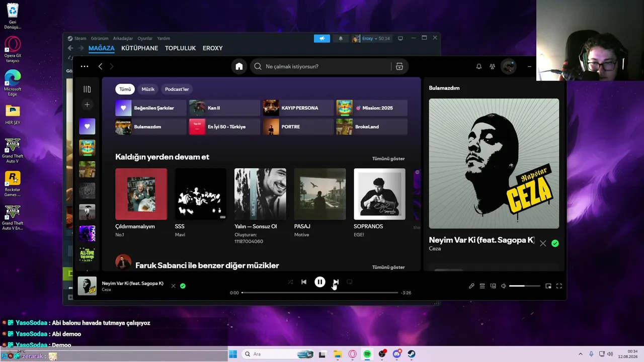
Task: Open Liked Songs from sidebar
Action: click(x=87, y=126)
